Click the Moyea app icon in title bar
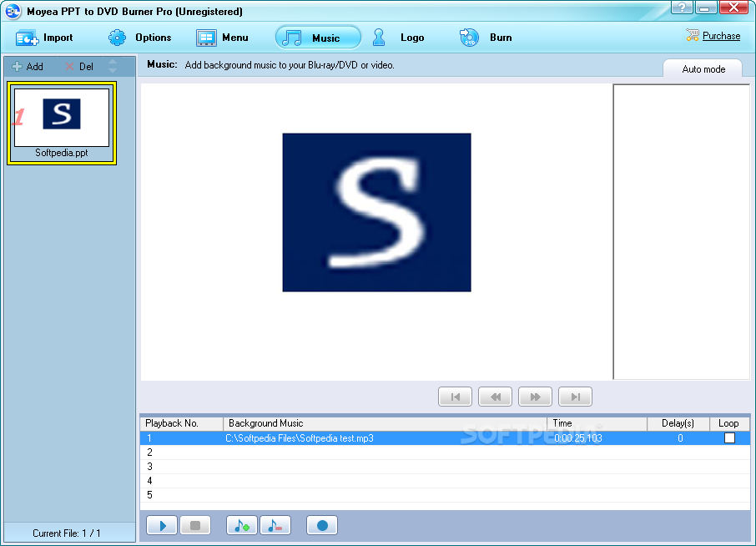This screenshot has height=546, width=756. coord(13,11)
